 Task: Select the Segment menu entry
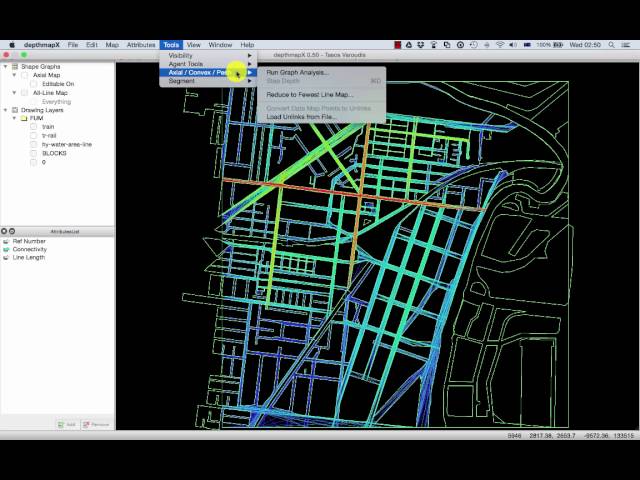click(208, 81)
